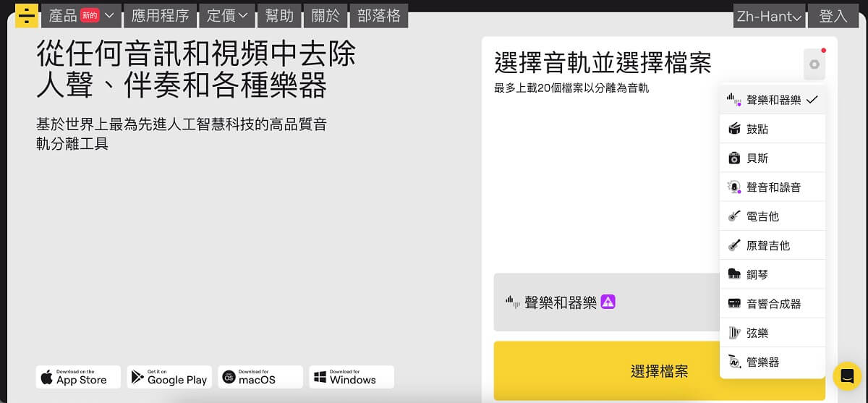Click the synthesizer icon beside 音響合成器

(x=734, y=304)
